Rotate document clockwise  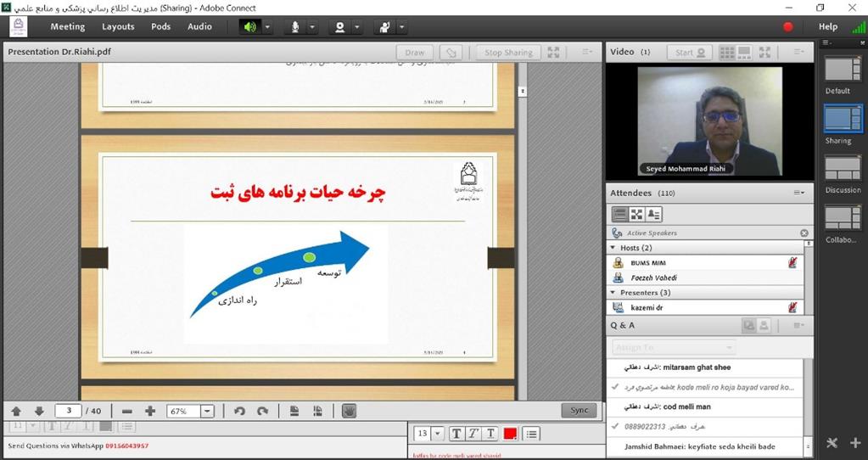point(263,412)
